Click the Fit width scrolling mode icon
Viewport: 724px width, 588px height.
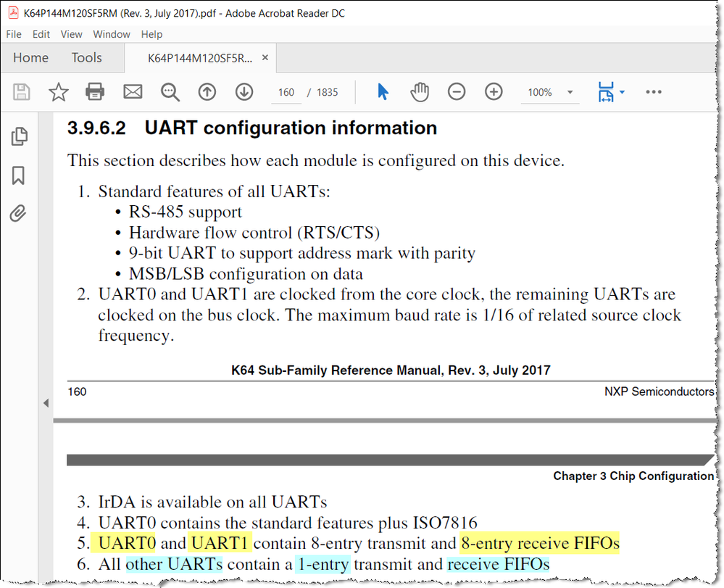pyautogui.click(x=605, y=92)
